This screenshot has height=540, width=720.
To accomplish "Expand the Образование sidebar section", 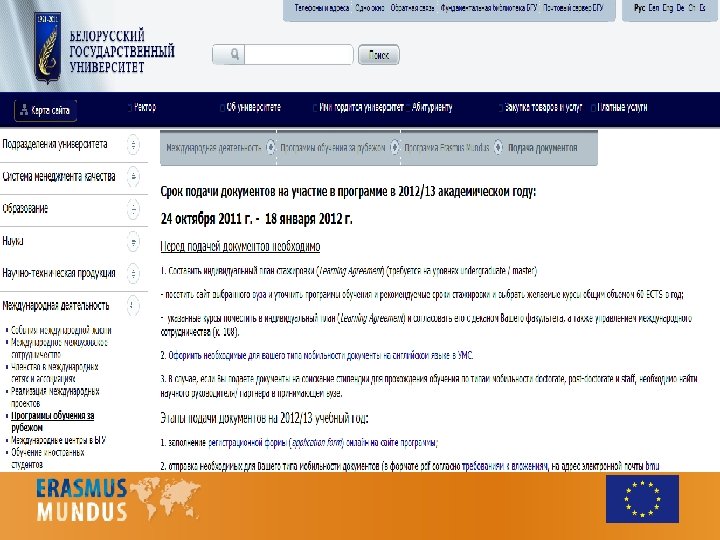I will [x=133, y=209].
